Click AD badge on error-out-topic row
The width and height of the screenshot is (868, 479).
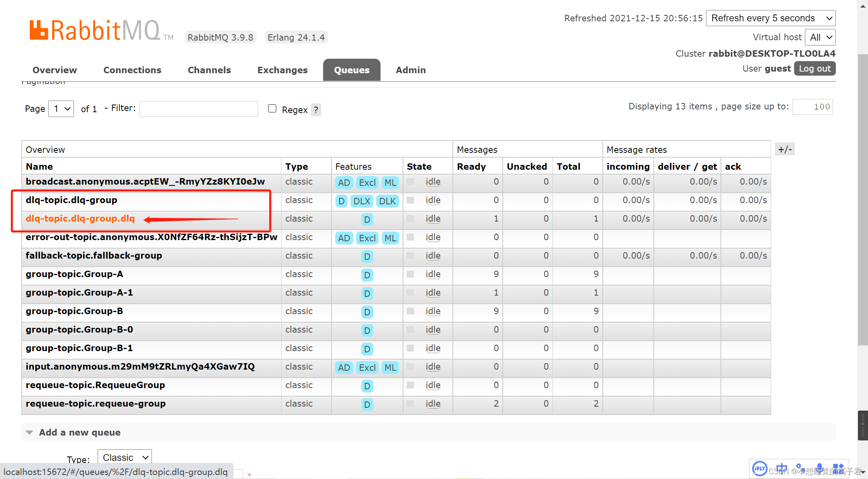pyautogui.click(x=344, y=238)
